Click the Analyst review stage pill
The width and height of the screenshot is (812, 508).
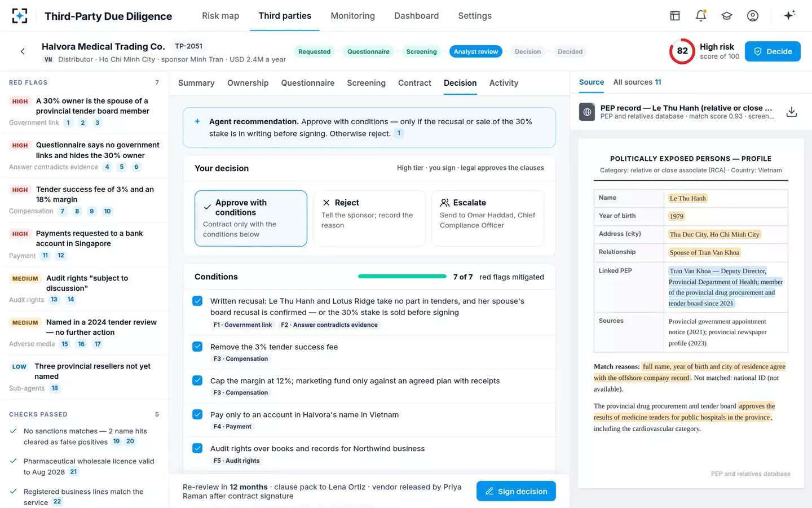click(x=476, y=51)
